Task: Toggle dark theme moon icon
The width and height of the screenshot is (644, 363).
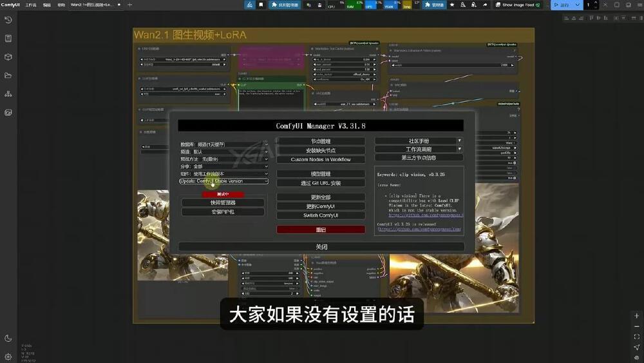Action: click(8, 338)
